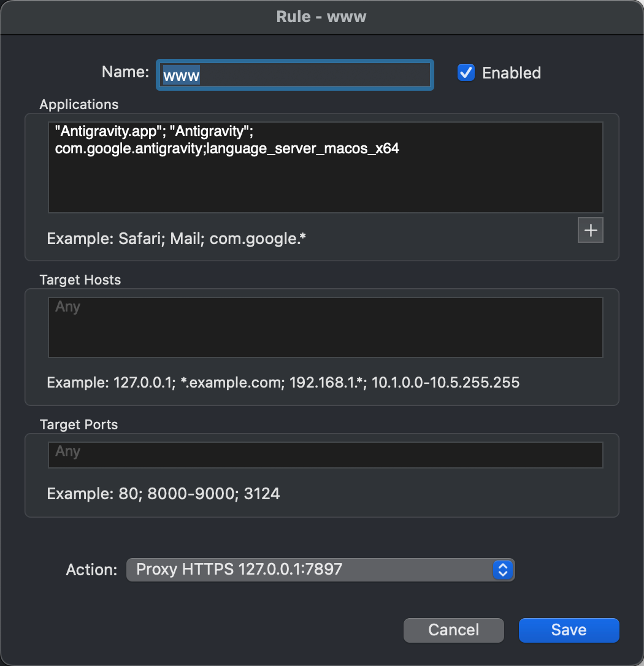
Task: Focus the Name text field
Action: (x=295, y=75)
